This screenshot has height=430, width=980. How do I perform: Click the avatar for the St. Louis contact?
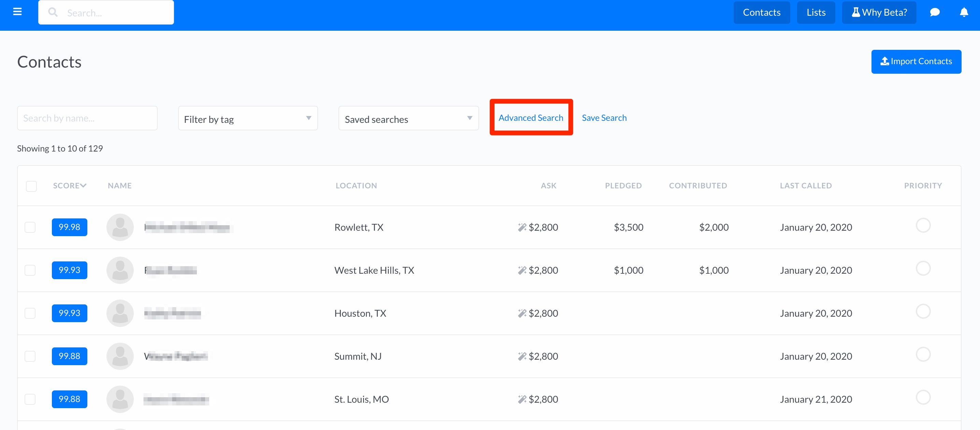(120, 399)
